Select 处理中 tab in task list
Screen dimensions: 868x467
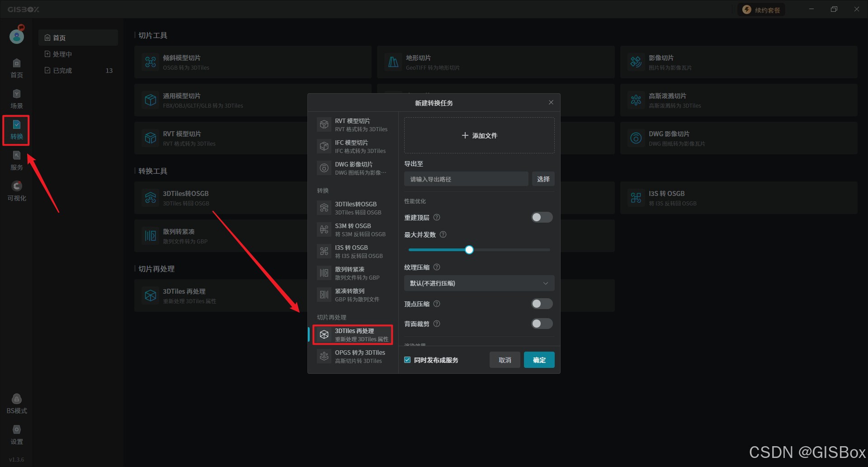point(78,54)
